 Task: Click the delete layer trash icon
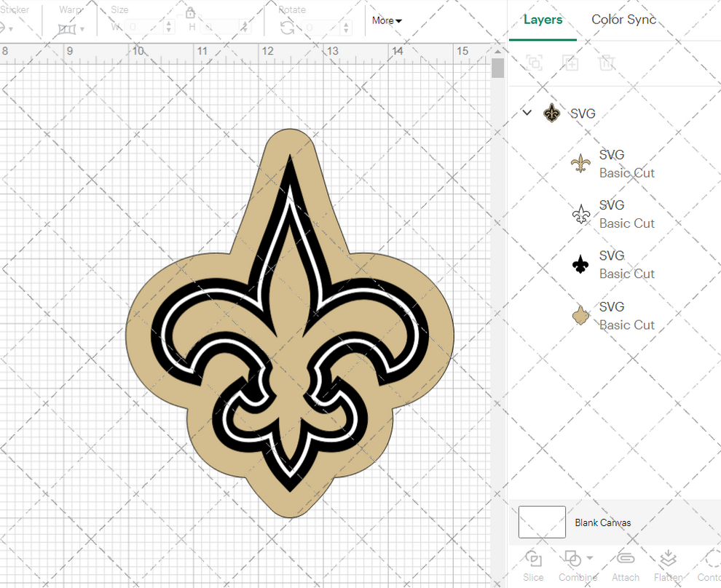point(607,63)
